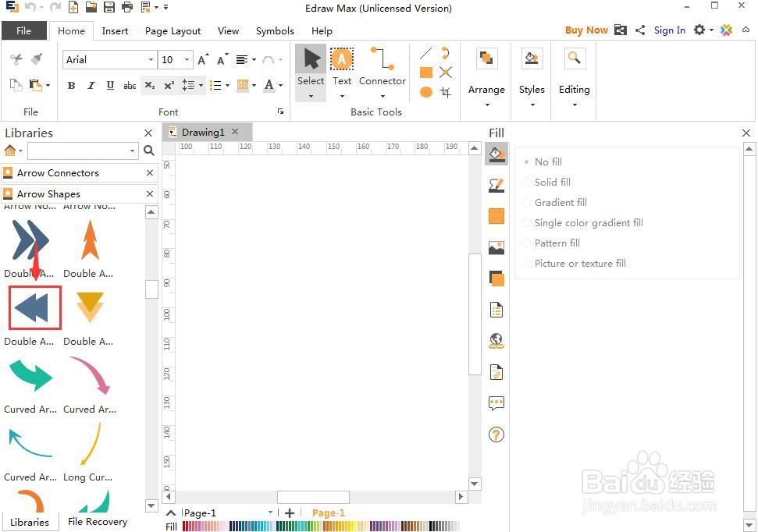Click the Buy Now link
Screen dimensions: 758x532
click(x=586, y=30)
